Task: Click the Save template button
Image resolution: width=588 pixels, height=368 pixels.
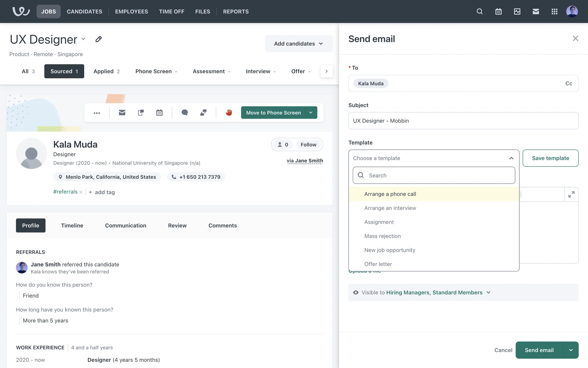Action: 550,158
